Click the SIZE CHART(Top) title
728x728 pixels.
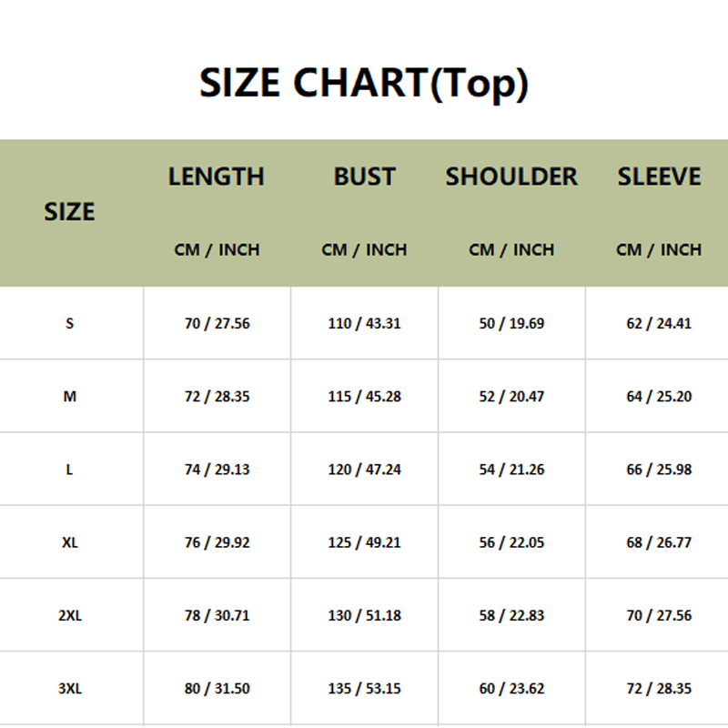coord(364,83)
